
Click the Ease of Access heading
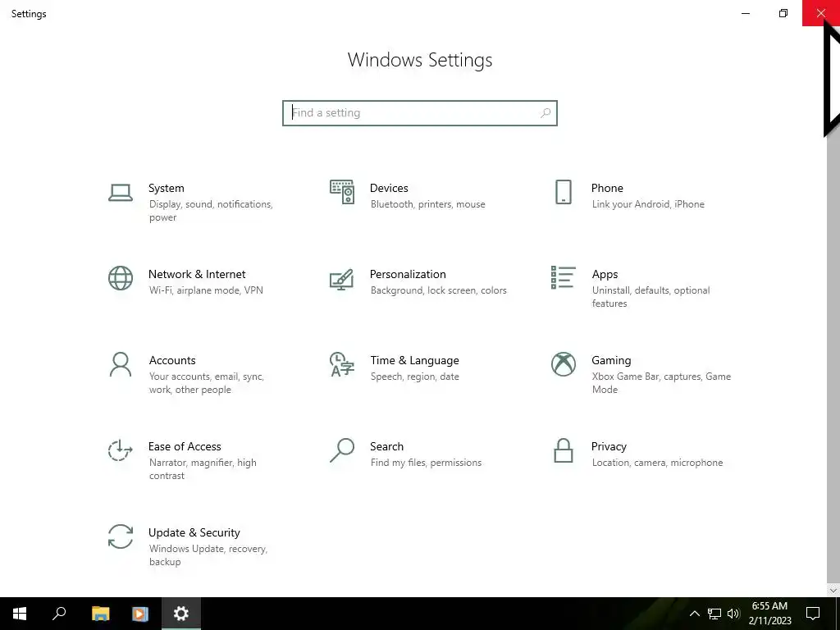point(185,447)
